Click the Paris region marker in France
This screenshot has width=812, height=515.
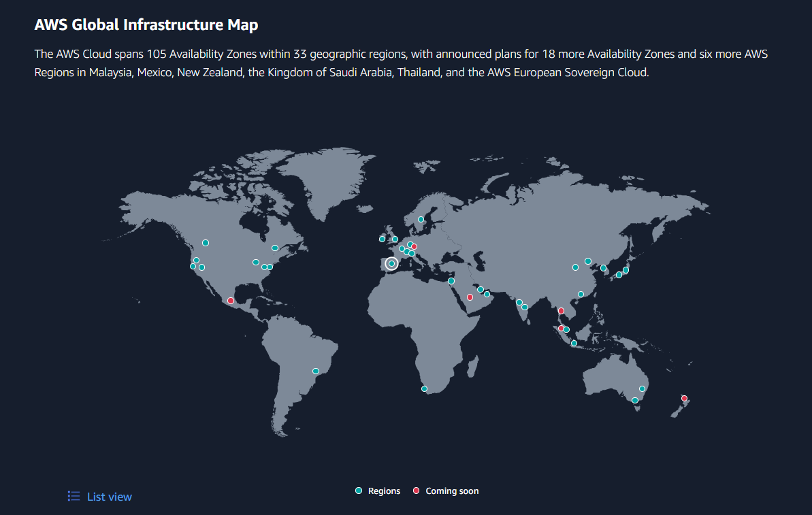pos(402,249)
